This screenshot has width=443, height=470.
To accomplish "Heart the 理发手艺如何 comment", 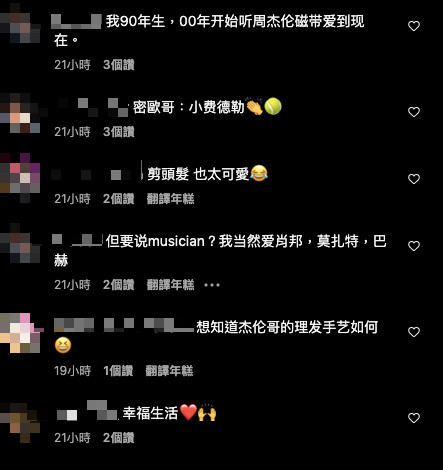I will pos(414,332).
